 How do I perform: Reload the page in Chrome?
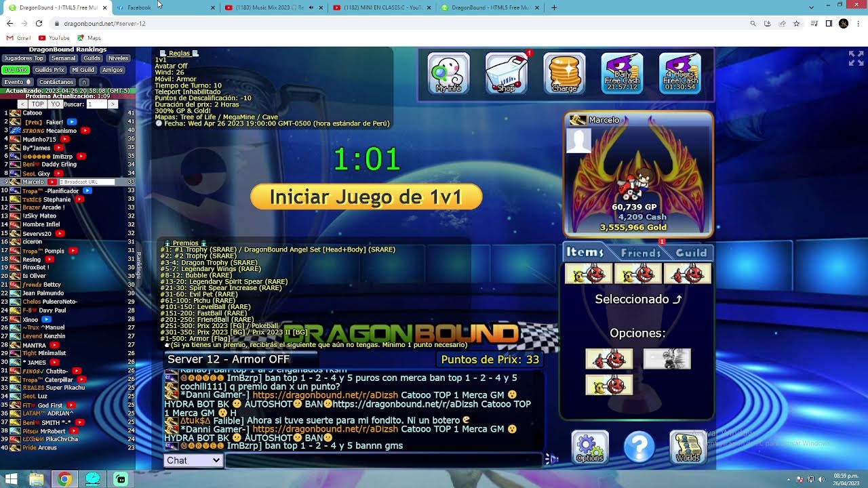[39, 23]
